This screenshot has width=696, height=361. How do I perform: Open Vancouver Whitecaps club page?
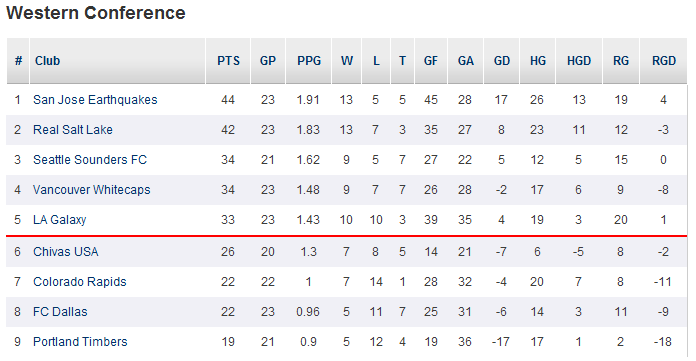click(x=91, y=190)
